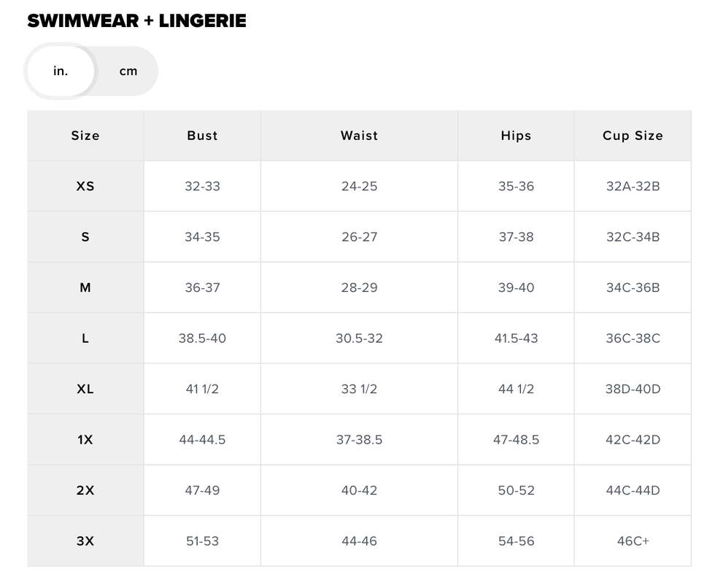Click the Swimwear + Lingerie heading

tap(136, 21)
